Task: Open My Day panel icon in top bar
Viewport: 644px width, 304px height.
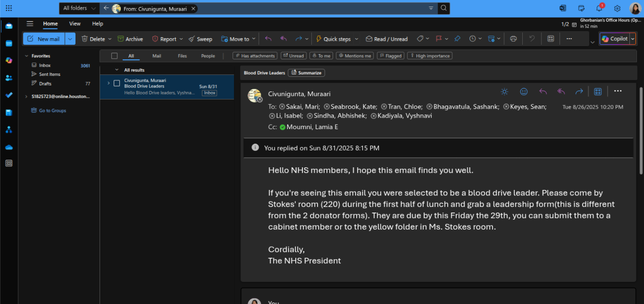Action: click(x=581, y=8)
